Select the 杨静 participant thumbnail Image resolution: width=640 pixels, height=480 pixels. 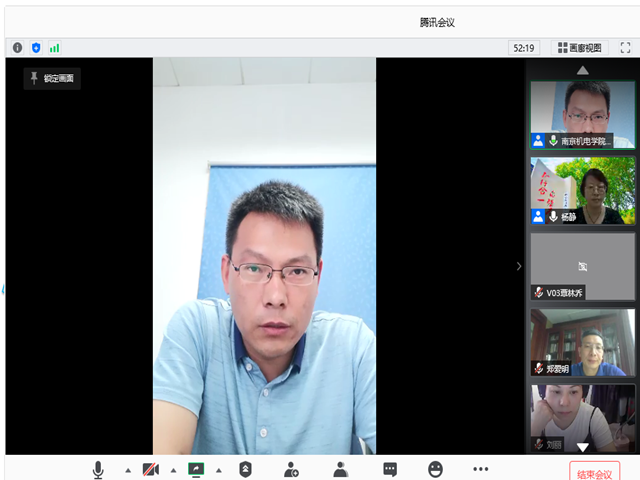(x=582, y=190)
